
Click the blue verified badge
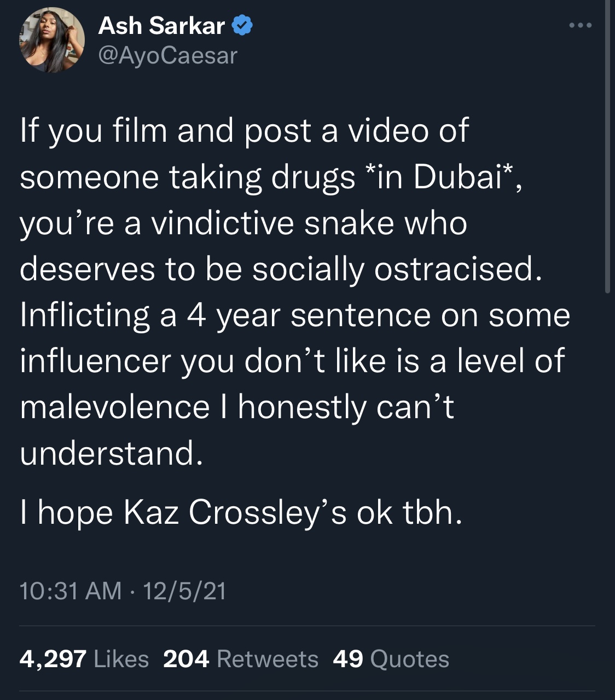point(243,26)
